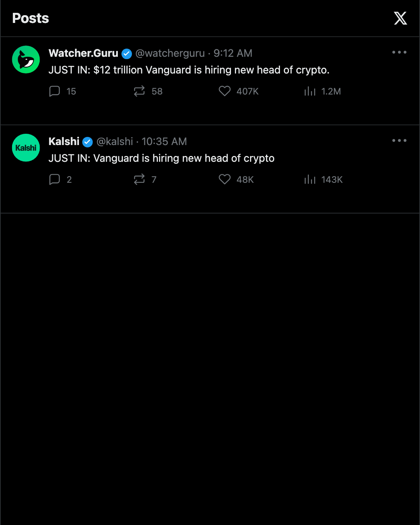Open the X logo in header
This screenshot has width=420, height=525.
click(400, 18)
